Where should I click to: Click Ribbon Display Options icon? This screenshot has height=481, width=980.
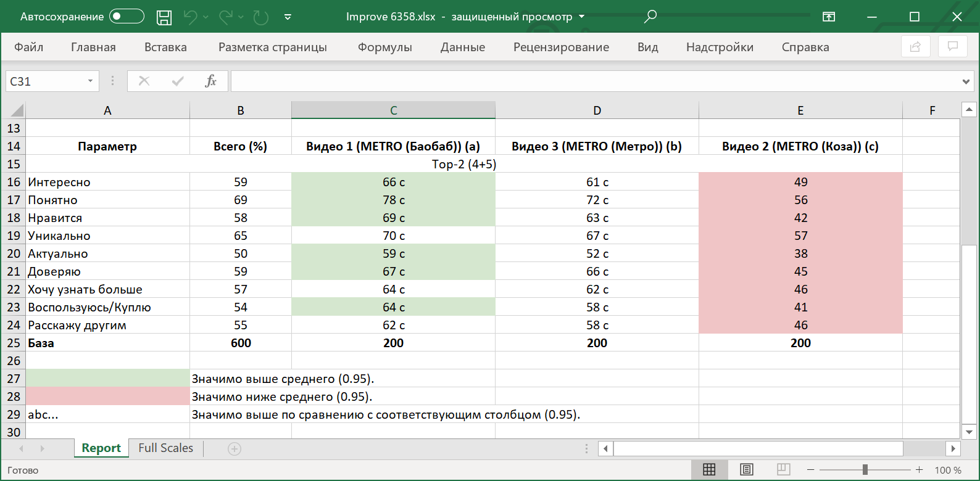[x=829, y=17]
